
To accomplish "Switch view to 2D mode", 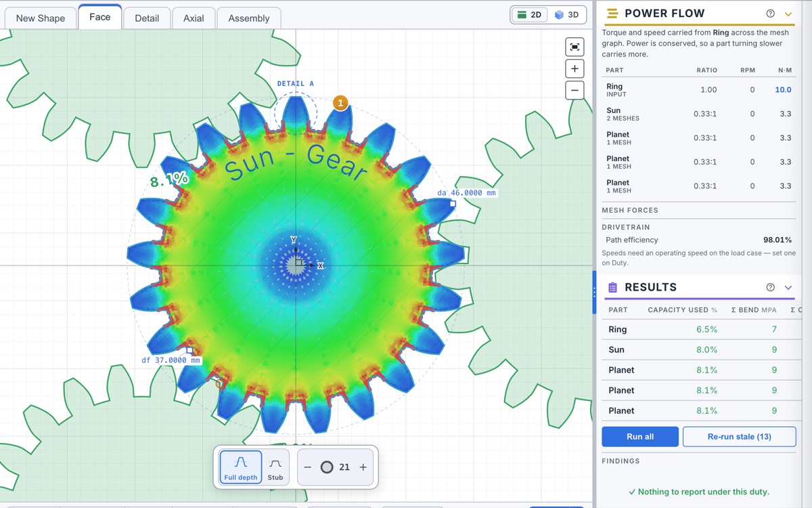I will pyautogui.click(x=529, y=15).
